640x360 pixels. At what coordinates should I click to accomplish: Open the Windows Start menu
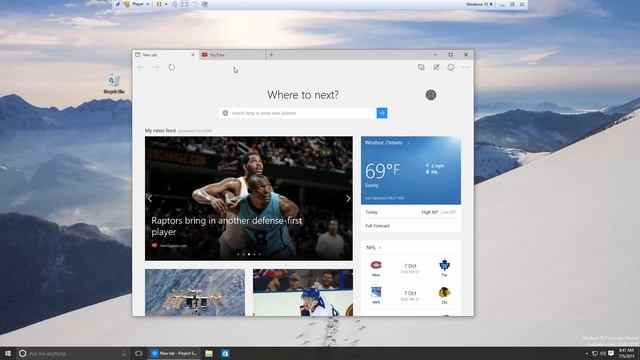(x=8, y=353)
